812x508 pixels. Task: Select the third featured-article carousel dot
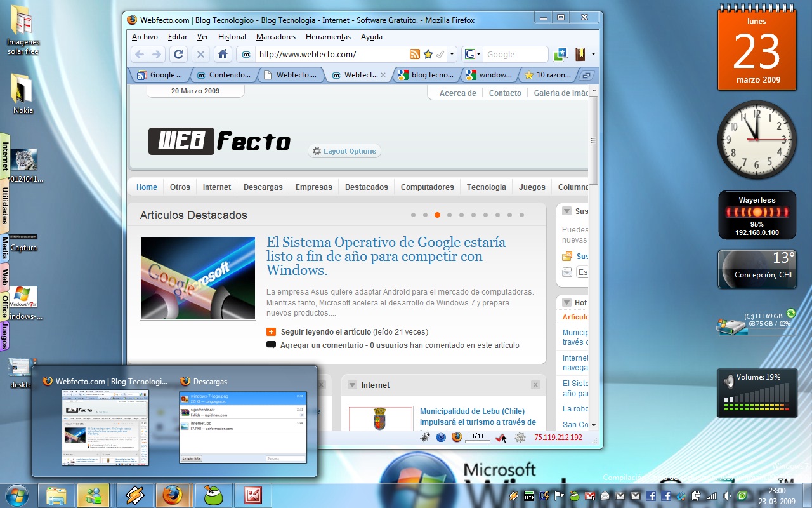437,215
